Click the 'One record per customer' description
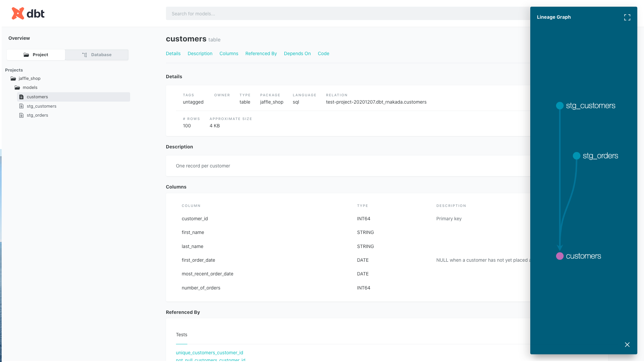Screen dimensions: 644x362 pos(203,166)
